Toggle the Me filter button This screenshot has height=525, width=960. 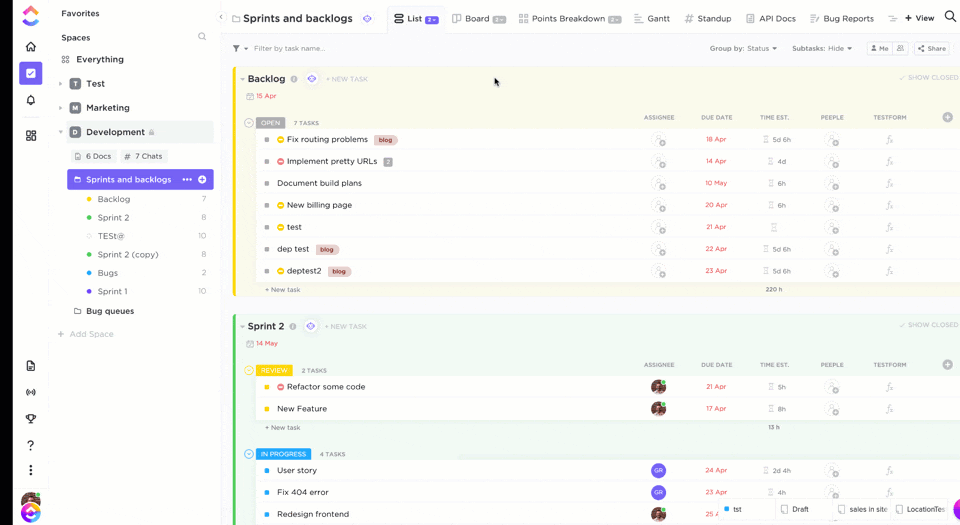879,48
